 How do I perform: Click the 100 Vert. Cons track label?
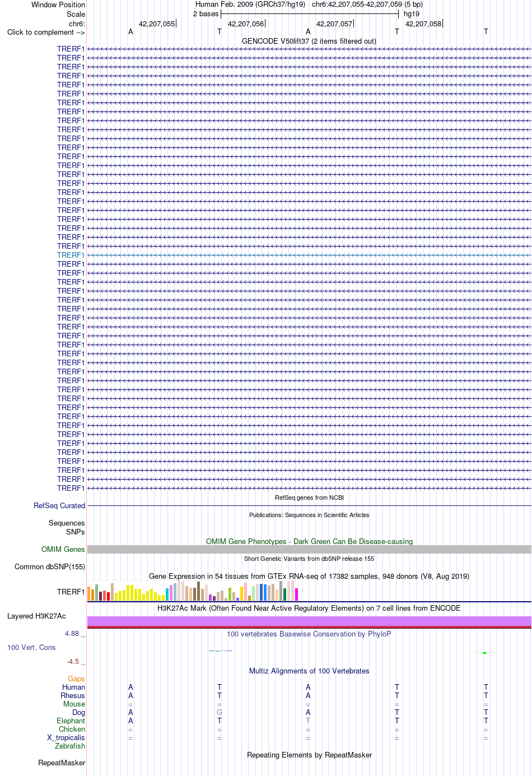31,647
